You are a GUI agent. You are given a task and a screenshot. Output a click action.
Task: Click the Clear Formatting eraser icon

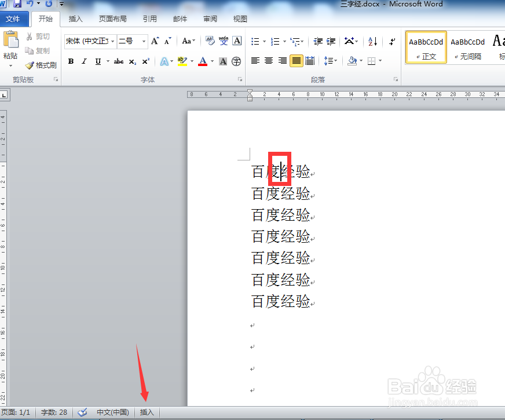(210, 41)
